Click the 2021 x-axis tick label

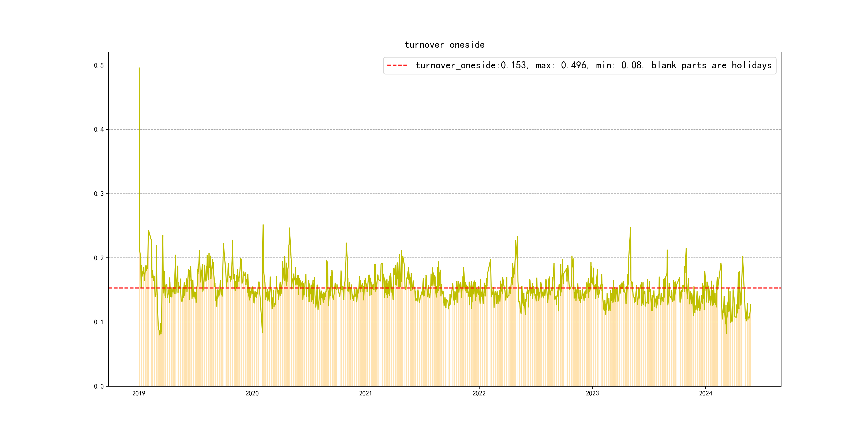coord(365,393)
